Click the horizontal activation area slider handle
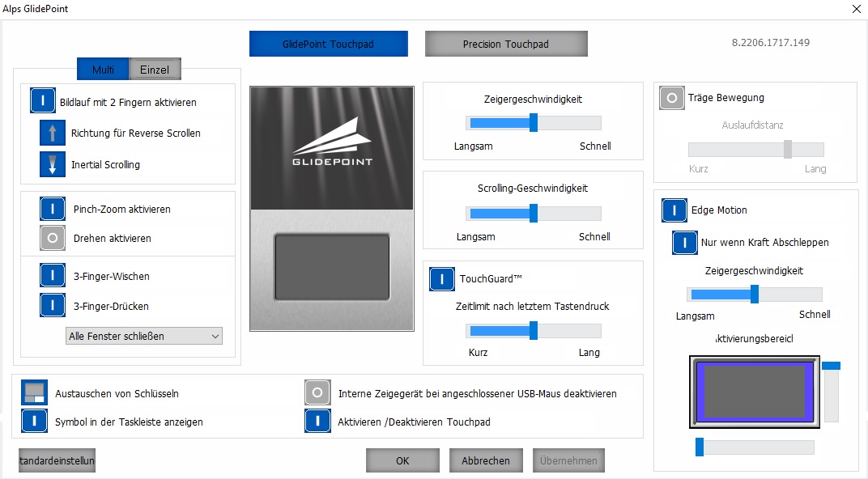 point(700,447)
